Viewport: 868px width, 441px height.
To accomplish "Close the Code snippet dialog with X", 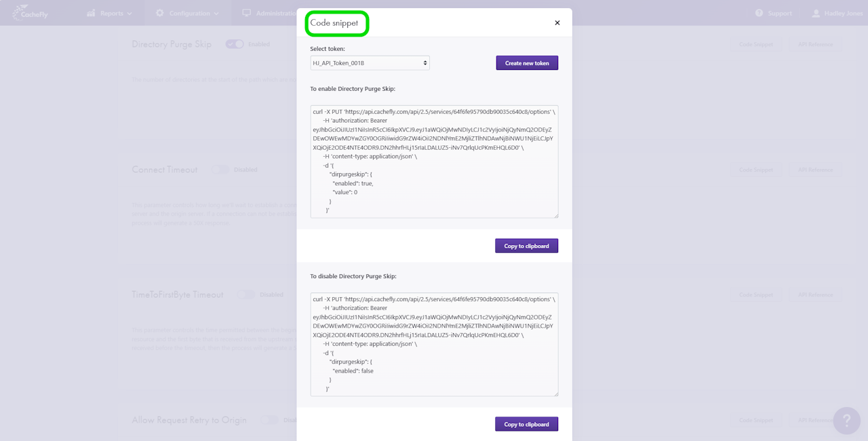I will 557,23.
